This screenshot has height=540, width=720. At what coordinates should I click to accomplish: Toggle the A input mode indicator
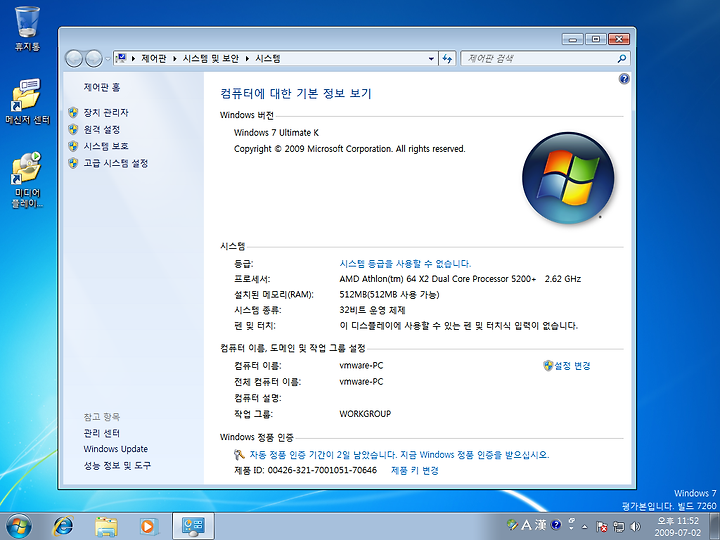point(526,524)
